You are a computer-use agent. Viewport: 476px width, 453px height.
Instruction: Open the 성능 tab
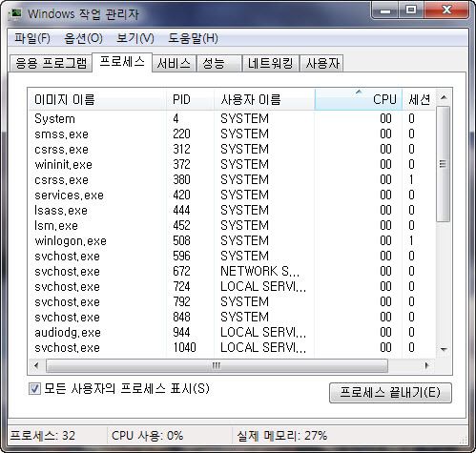pos(219,63)
